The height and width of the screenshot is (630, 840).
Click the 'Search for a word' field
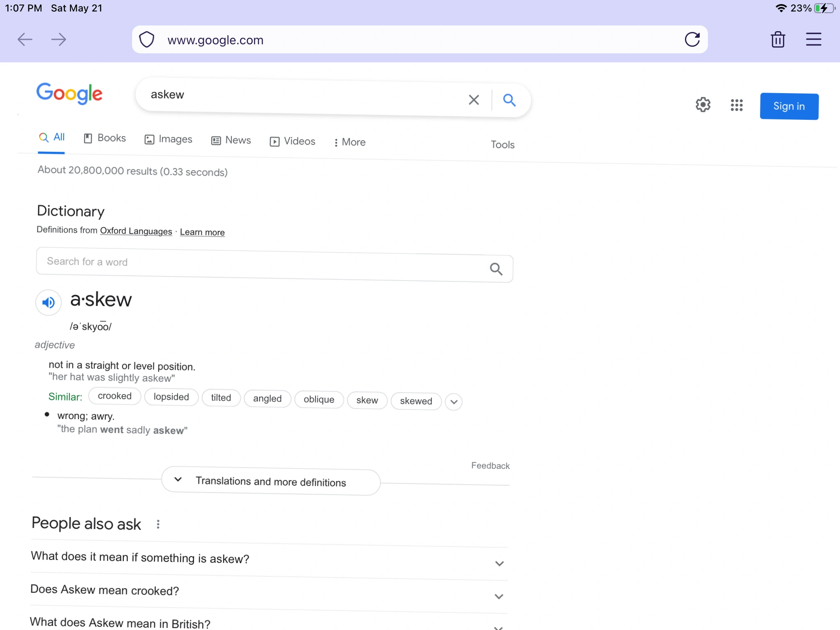pos(246,262)
